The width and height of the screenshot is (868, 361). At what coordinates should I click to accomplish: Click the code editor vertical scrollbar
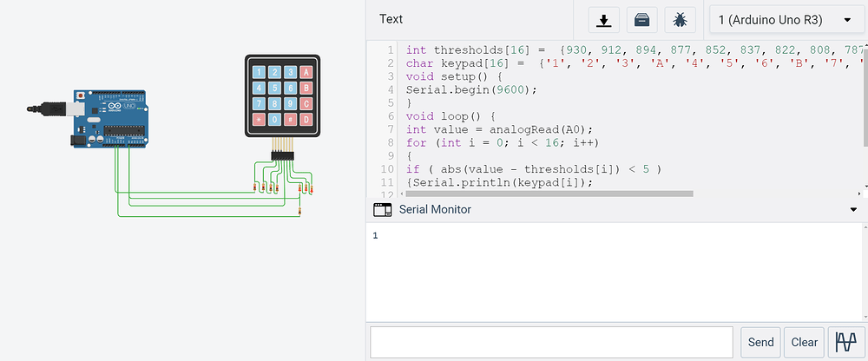click(864, 95)
